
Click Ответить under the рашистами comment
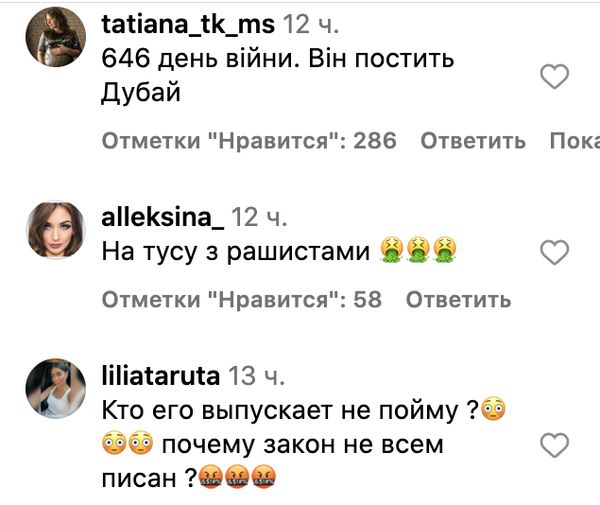458,299
